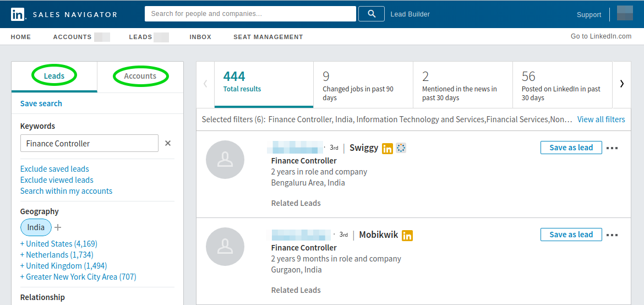
Task: Add another geography with plus icon
Action: 58,227
